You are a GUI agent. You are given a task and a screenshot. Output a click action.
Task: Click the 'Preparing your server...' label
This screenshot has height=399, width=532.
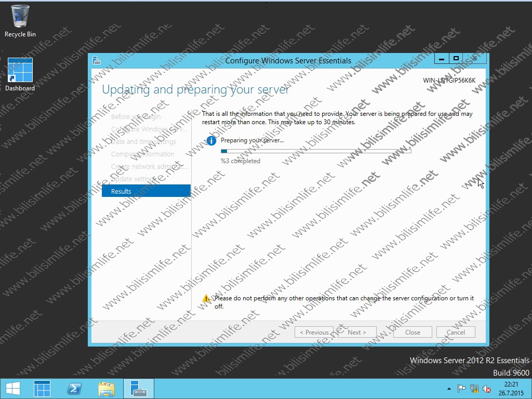pos(252,140)
